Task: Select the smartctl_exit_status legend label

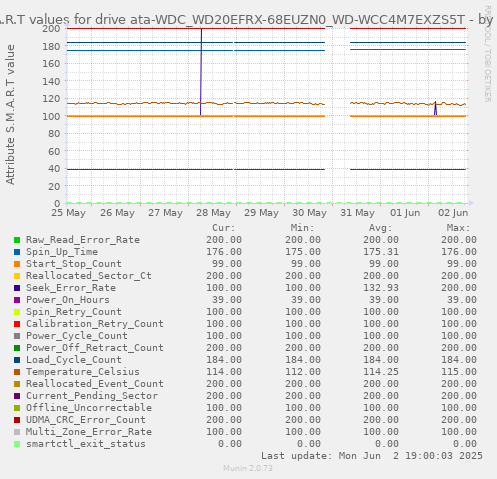Action: point(86,444)
